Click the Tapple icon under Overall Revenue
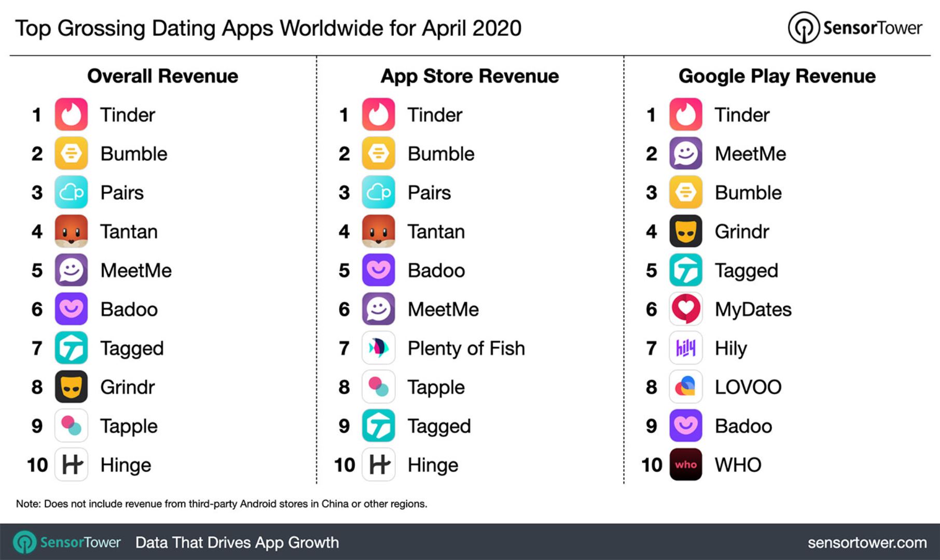This screenshot has height=560, width=940. (71, 426)
